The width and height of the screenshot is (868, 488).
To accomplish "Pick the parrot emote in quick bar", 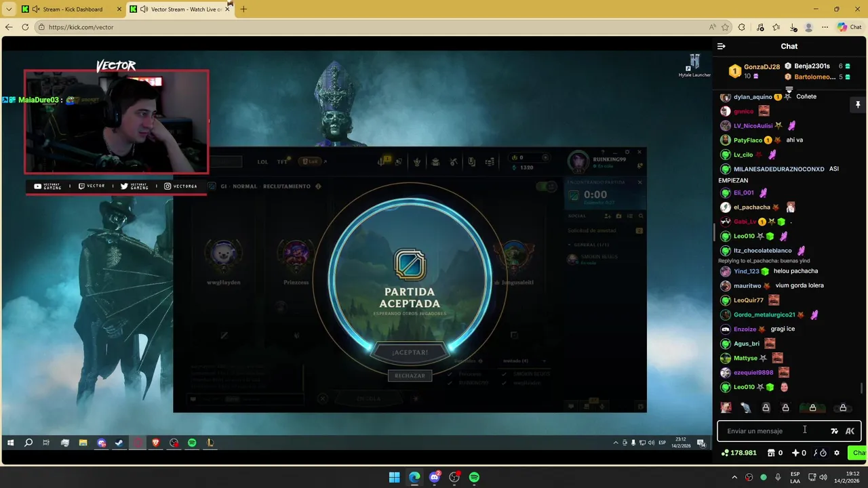I will tap(746, 407).
